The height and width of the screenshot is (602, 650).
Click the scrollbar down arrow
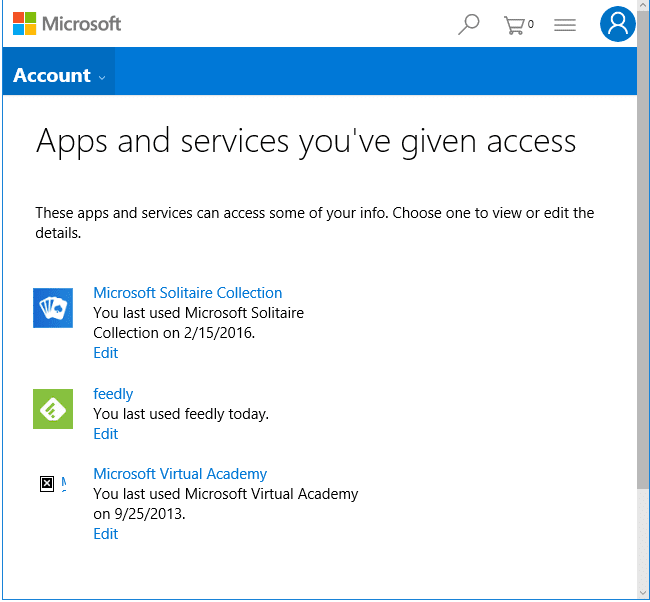(x=643, y=593)
